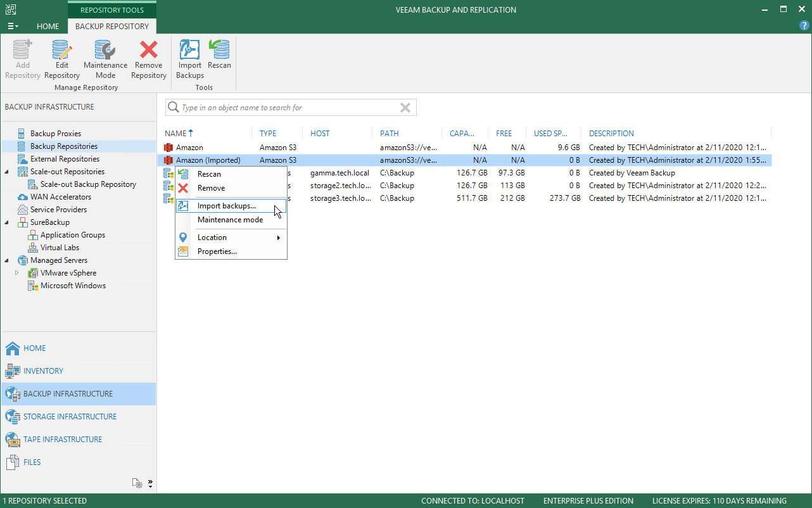Open Application Groups under SureBackup
The width and height of the screenshot is (812, 508).
point(73,235)
